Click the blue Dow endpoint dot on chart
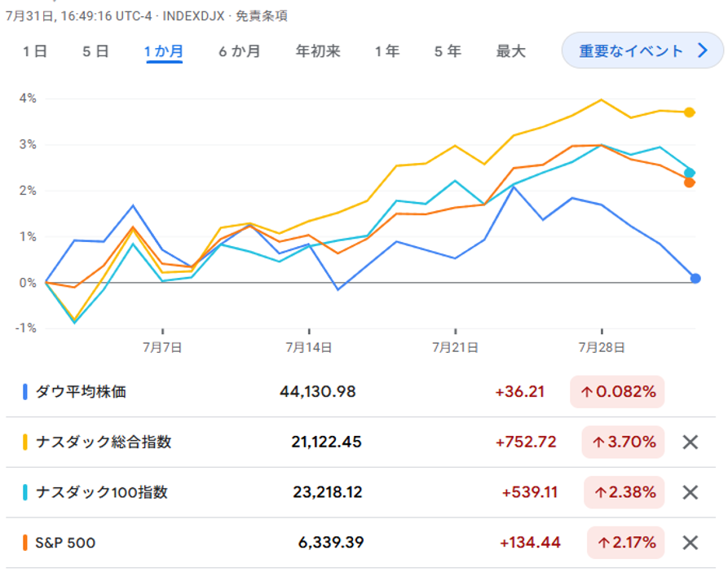This screenshot has width=728, height=581. [x=695, y=279]
